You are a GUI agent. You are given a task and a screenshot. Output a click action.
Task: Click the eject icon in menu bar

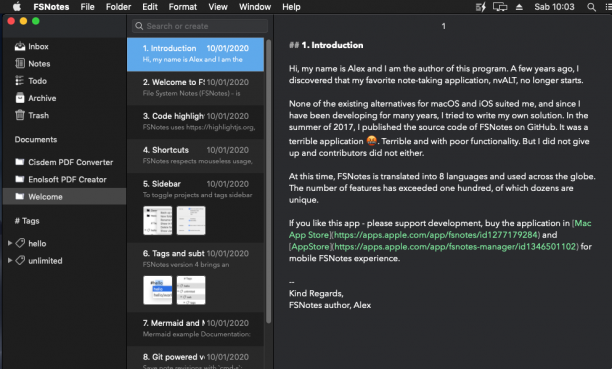(519, 7)
